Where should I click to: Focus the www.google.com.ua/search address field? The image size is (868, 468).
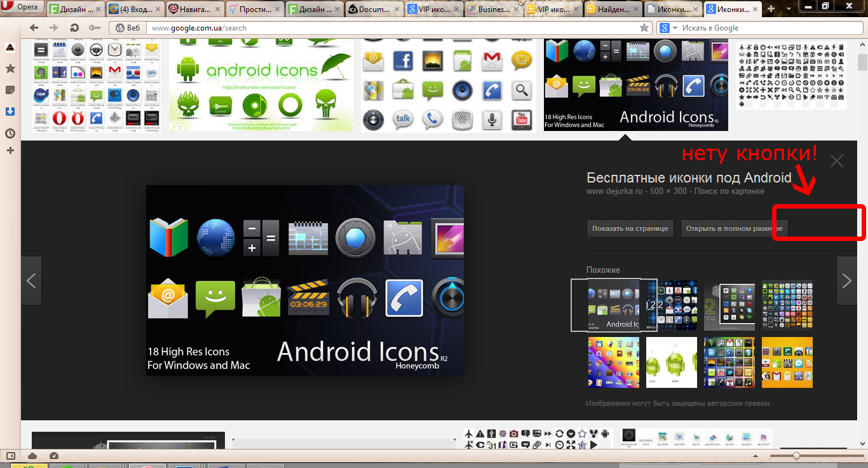pyautogui.click(x=391, y=28)
